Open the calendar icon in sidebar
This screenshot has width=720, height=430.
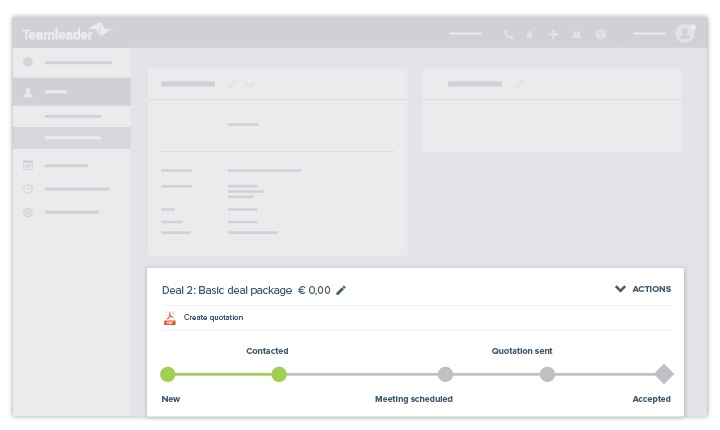point(28,165)
